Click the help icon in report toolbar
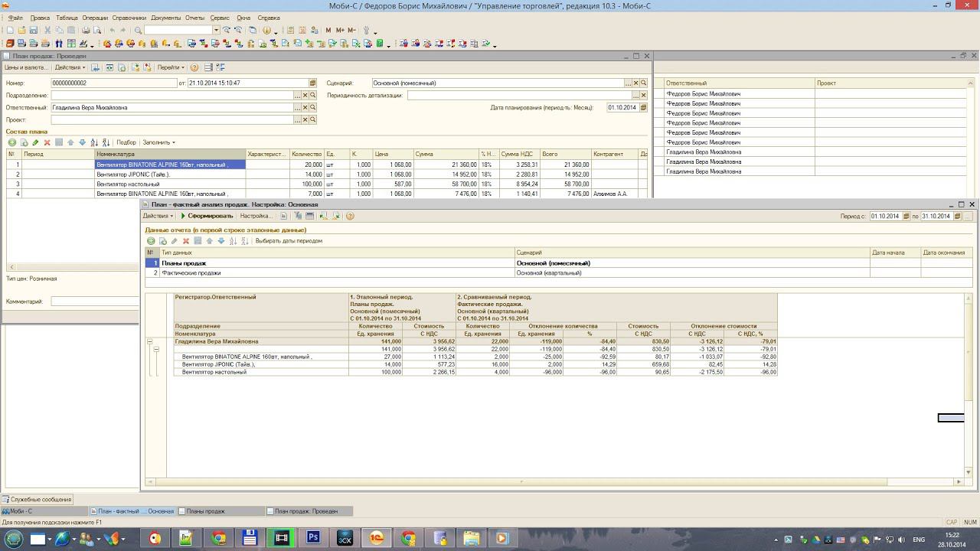This screenshot has height=551, width=980. (350, 216)
